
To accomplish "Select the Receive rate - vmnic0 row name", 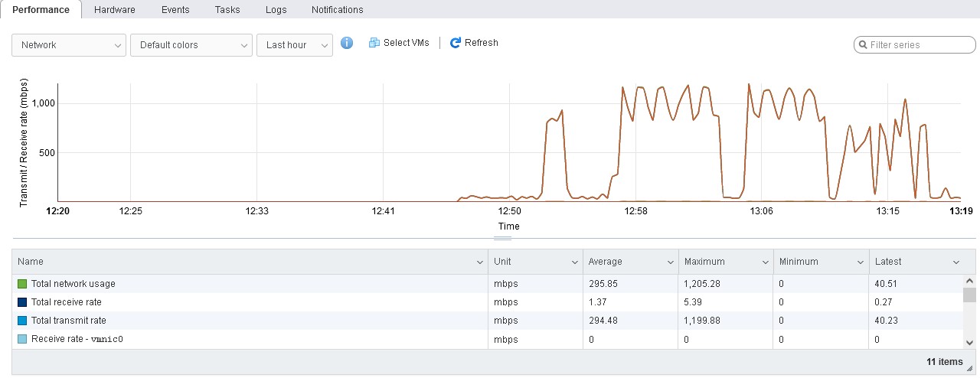I will [77, 339].
